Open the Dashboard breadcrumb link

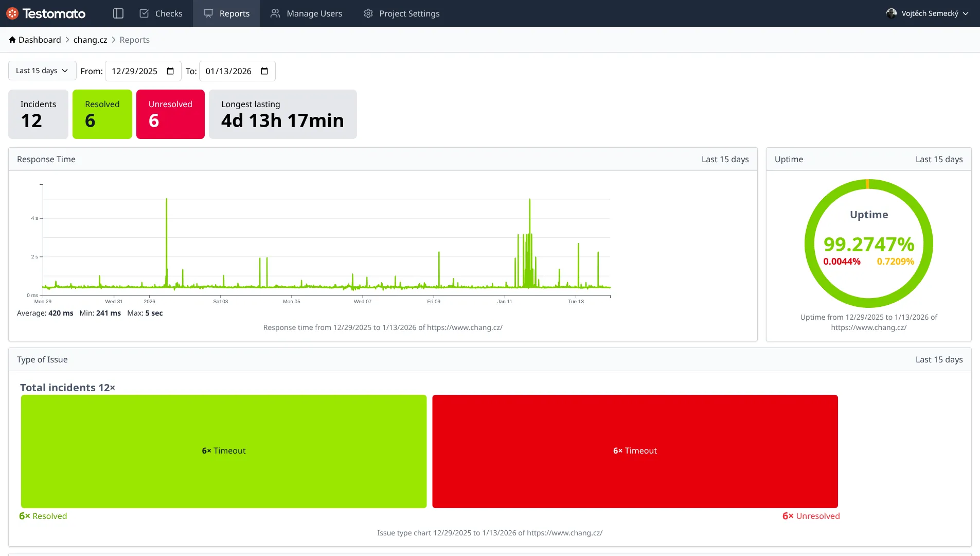coord(39,39)
